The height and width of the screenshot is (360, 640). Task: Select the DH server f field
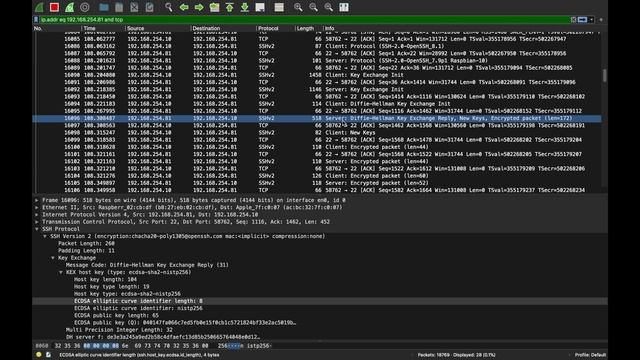(163, 337)
